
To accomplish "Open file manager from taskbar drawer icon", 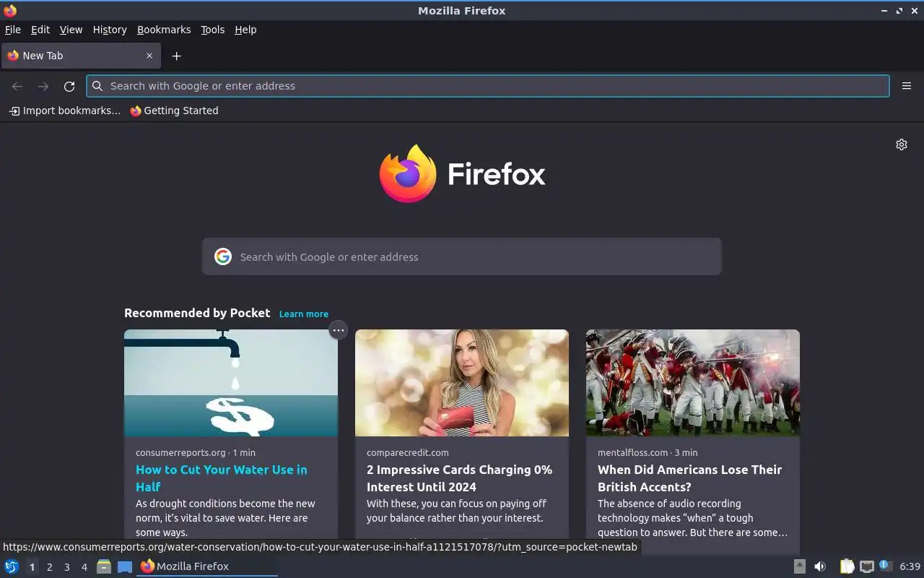I will pos(104,566).
